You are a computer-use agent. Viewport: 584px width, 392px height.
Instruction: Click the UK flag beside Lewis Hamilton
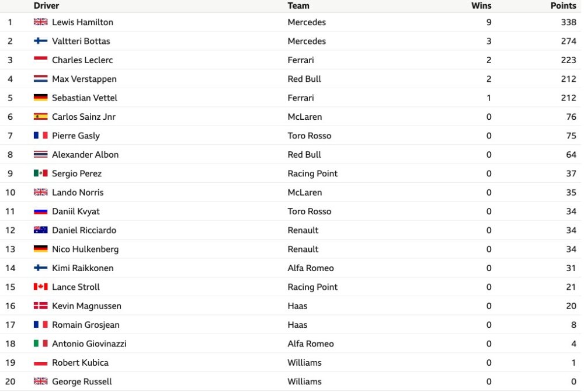point(41,22)
